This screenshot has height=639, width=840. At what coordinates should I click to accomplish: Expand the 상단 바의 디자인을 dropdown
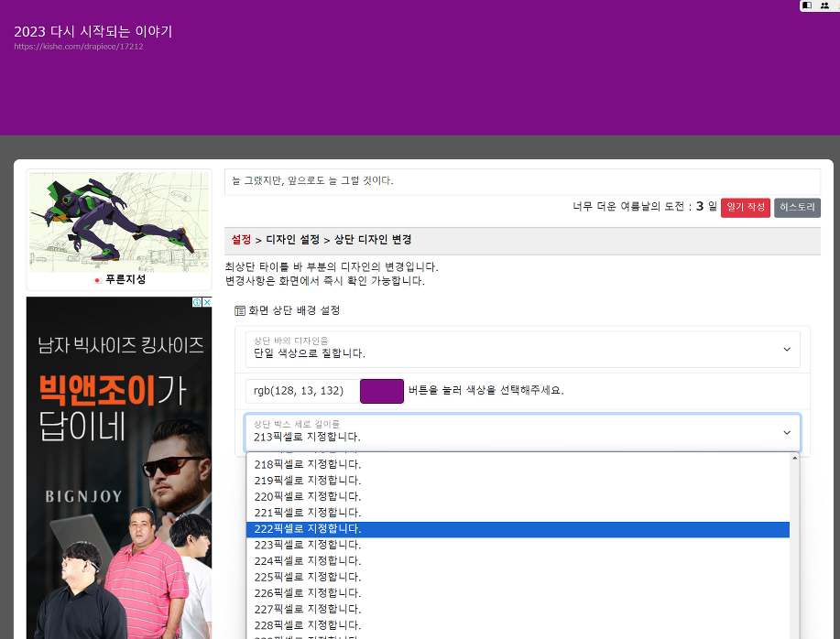coord(522,349)
